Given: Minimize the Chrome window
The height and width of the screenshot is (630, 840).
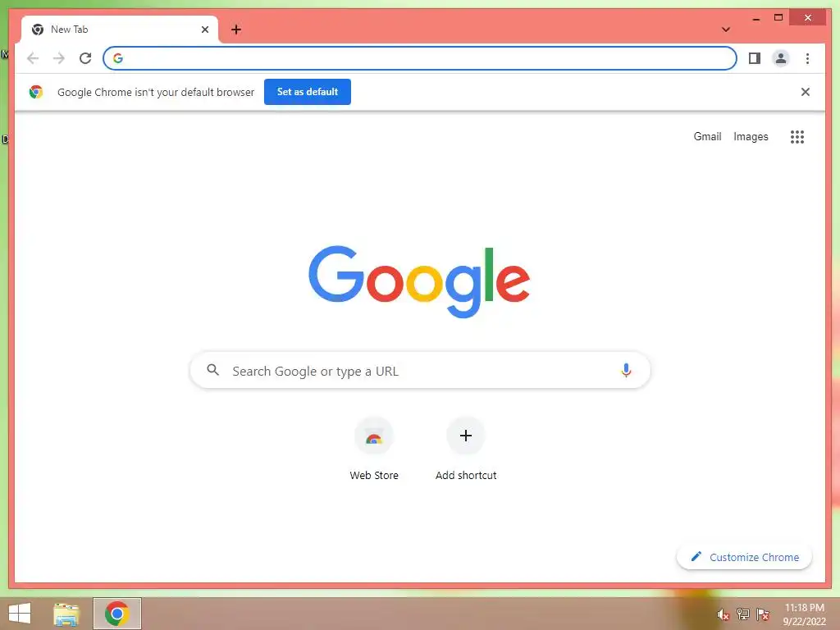Looking at the screenshot, I should pos(756,18).
